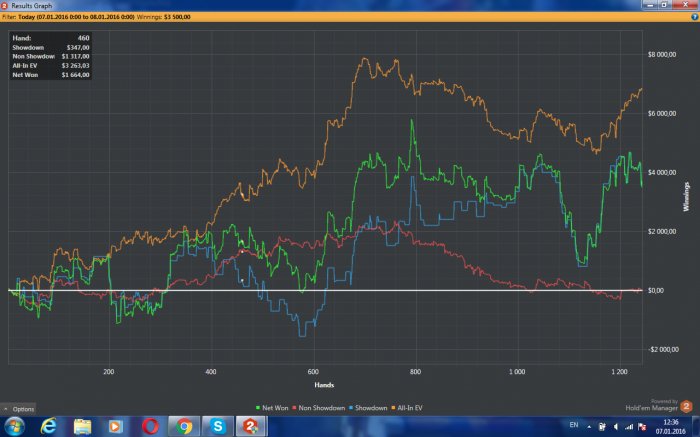The image size is (700, 437).
Task: Click the 1 000 hands axis tick label
Action: click(517, 371)
